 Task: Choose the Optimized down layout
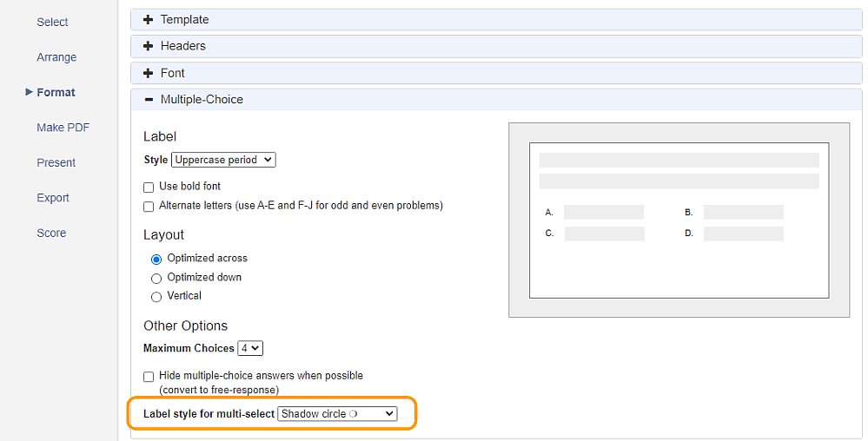156,278
